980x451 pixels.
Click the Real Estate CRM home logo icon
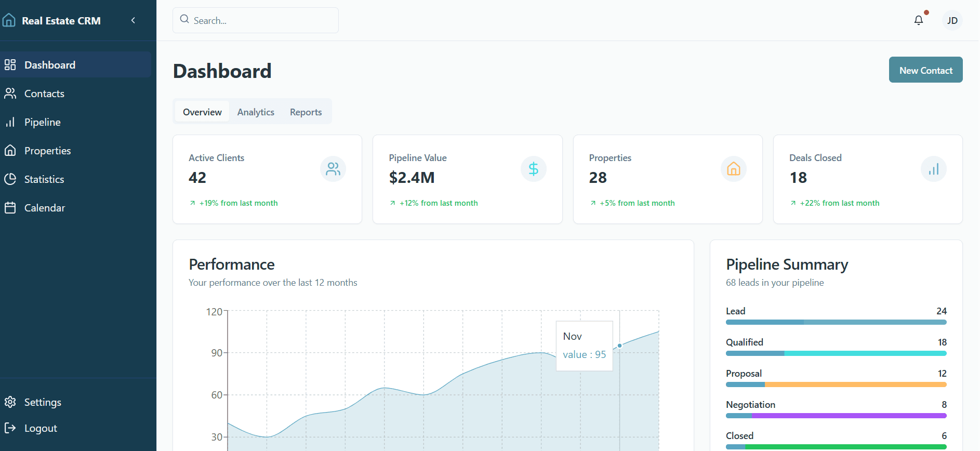point(9,20)
